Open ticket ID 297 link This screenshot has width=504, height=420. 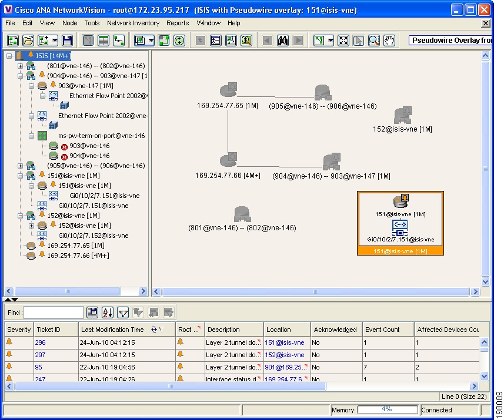point(40,355)
